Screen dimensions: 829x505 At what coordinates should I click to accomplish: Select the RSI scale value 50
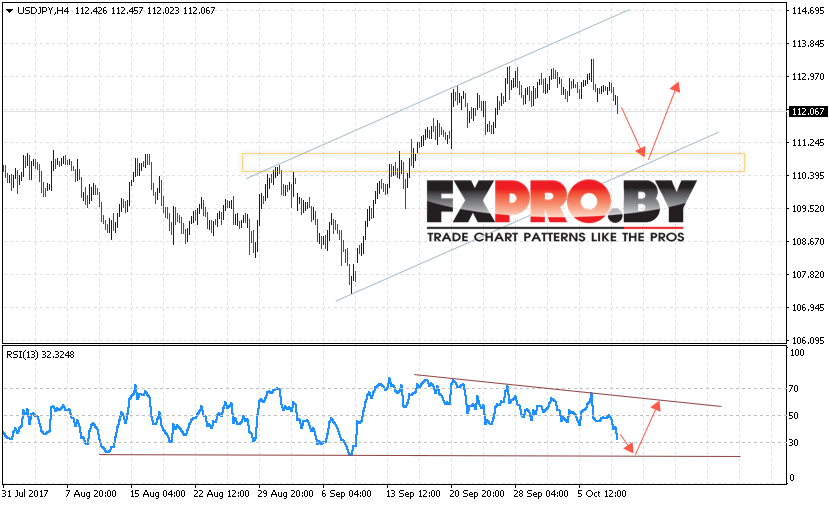[x=794, y=416]
